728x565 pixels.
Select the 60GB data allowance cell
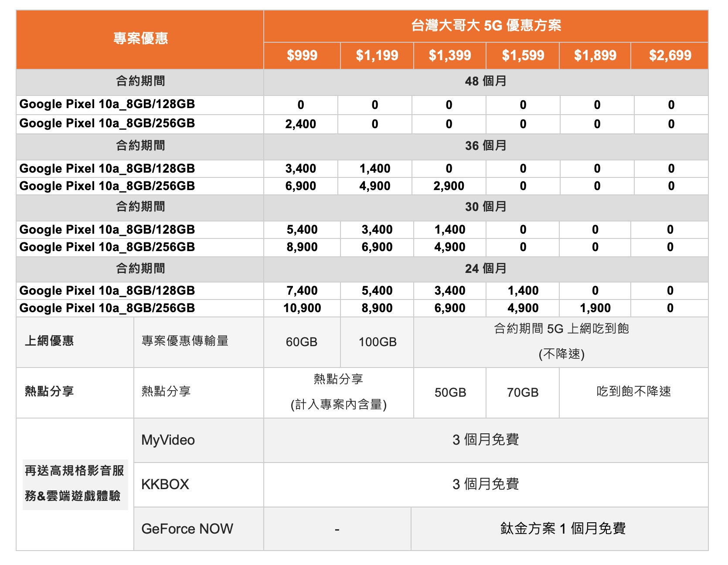coord(302,342)
